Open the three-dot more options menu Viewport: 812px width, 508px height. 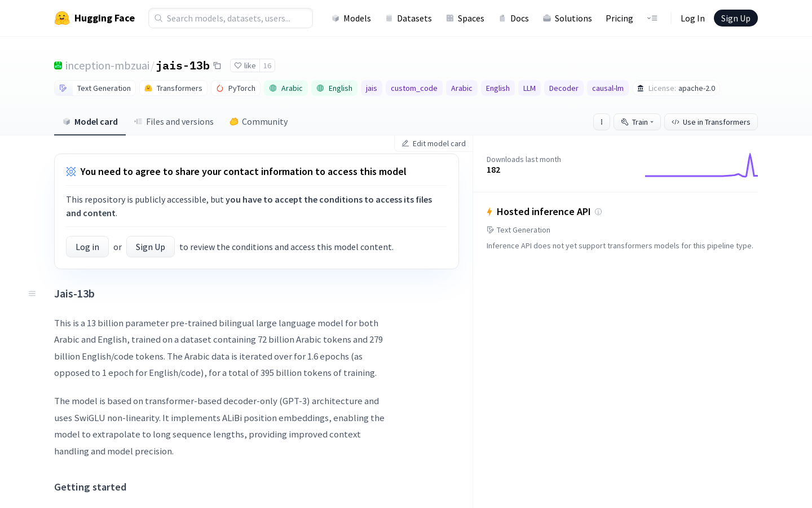(x=602, y=122)
